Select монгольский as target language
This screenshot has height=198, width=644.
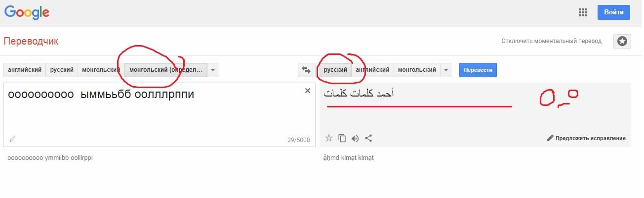pos(417,70)
